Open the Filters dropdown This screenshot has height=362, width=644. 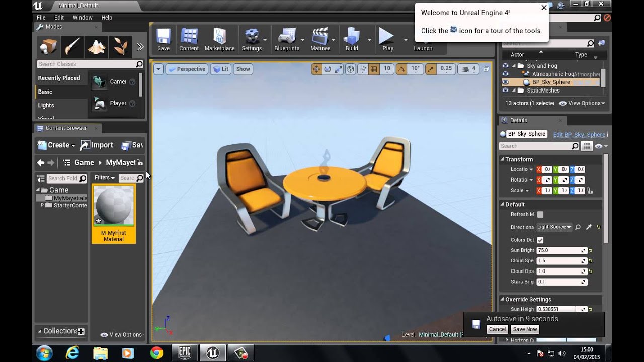tap(105, 178)
